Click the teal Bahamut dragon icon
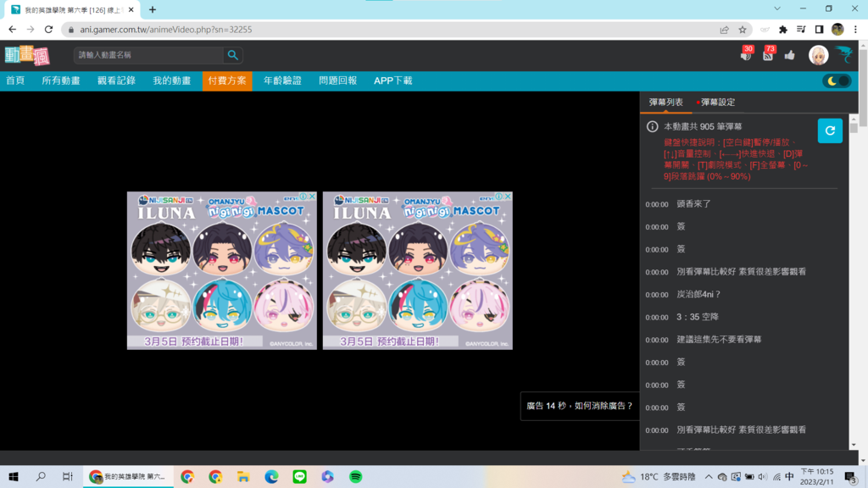The height and width of the screenshot is (488, 868). click(844, 54)
